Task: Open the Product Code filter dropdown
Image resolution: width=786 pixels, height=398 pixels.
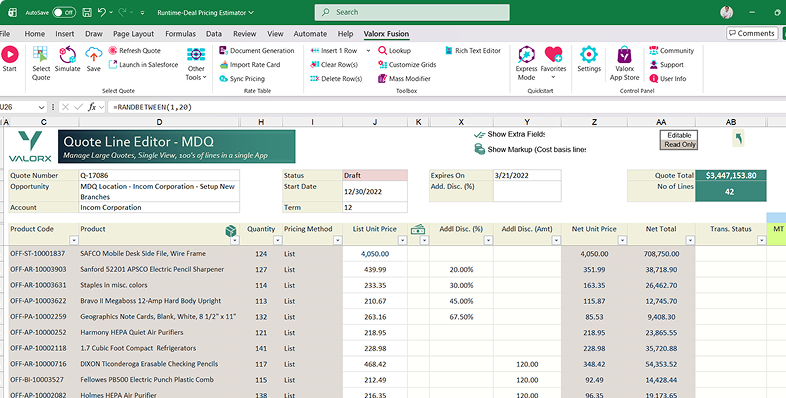Action: (x=74, y=241)
